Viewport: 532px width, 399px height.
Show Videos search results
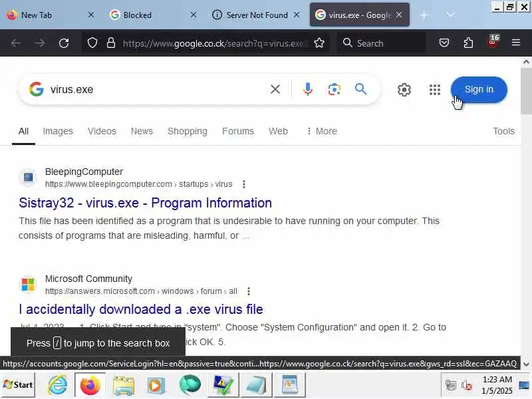(102, 131)
